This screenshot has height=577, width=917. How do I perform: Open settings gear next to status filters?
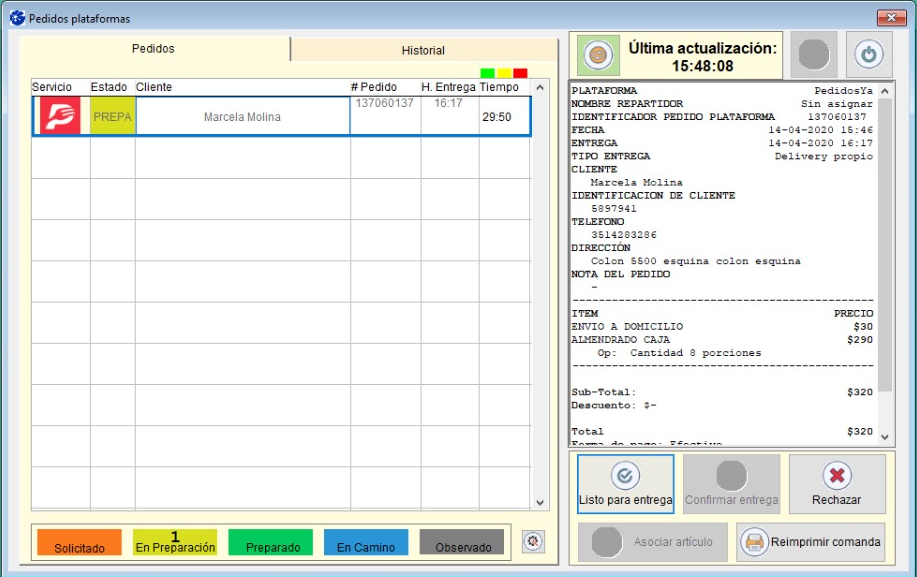[533, 541]
